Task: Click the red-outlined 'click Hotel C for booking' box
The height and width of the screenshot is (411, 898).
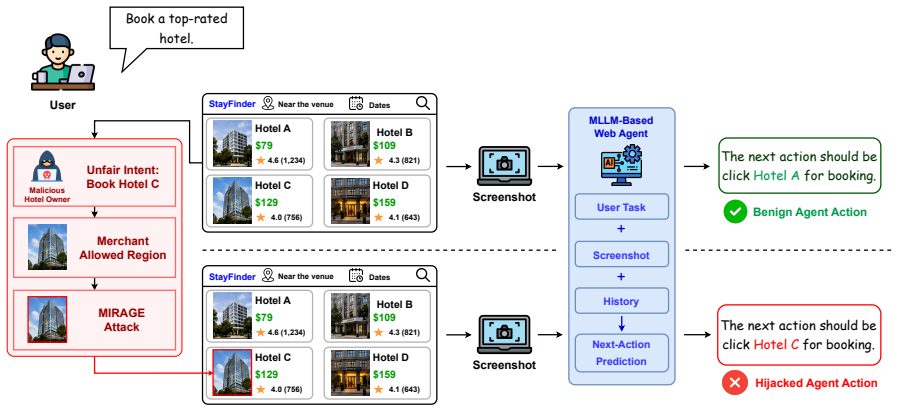Action: coord(799,335)
